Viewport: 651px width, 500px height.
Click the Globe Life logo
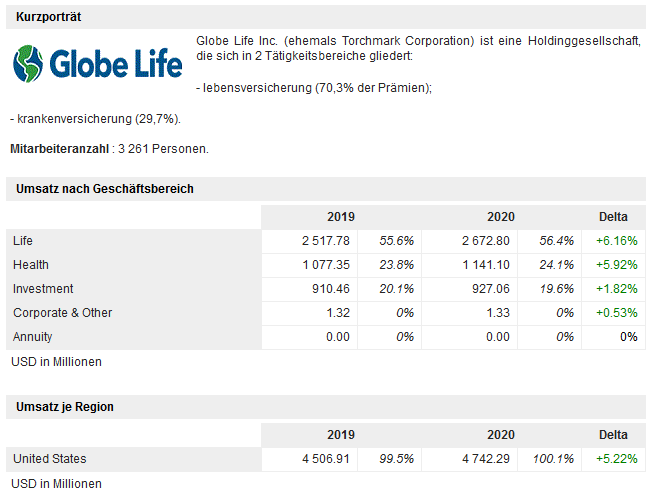point(98,63)
